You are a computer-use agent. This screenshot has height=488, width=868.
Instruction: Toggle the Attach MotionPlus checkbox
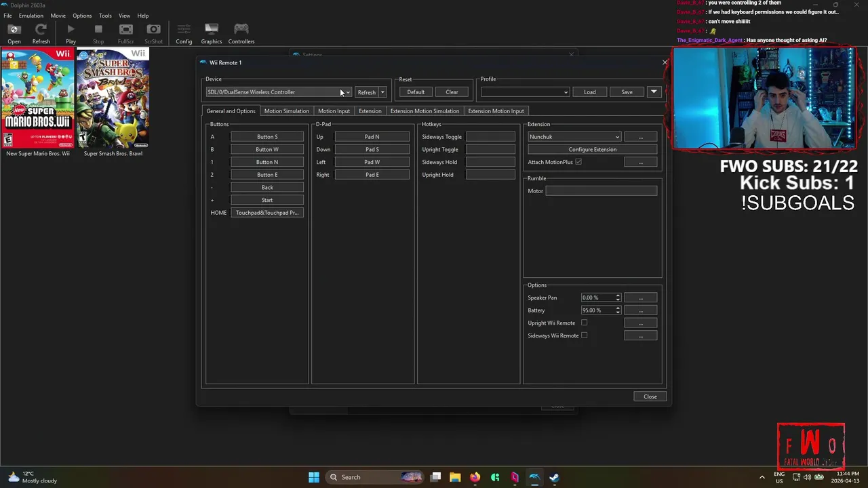(x=578, y=162)
